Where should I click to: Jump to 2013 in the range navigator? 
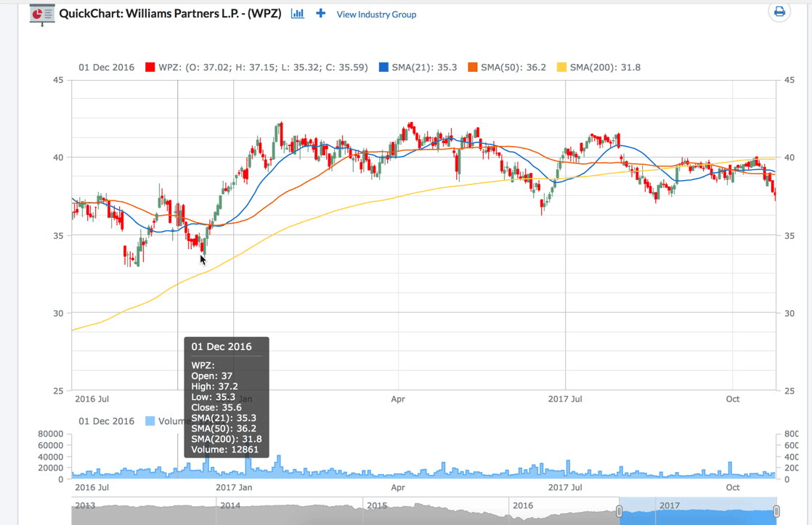pyautogui.click(x=85, y=505)
